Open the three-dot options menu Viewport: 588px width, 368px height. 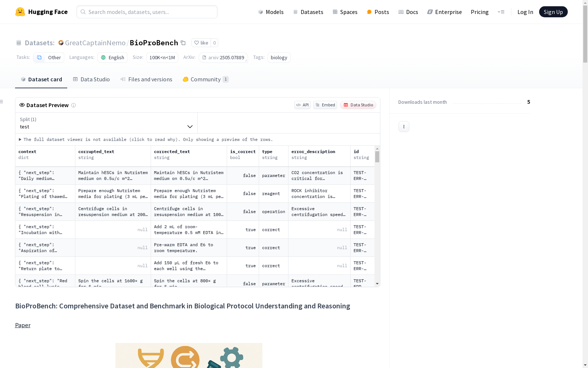(404, 127)
